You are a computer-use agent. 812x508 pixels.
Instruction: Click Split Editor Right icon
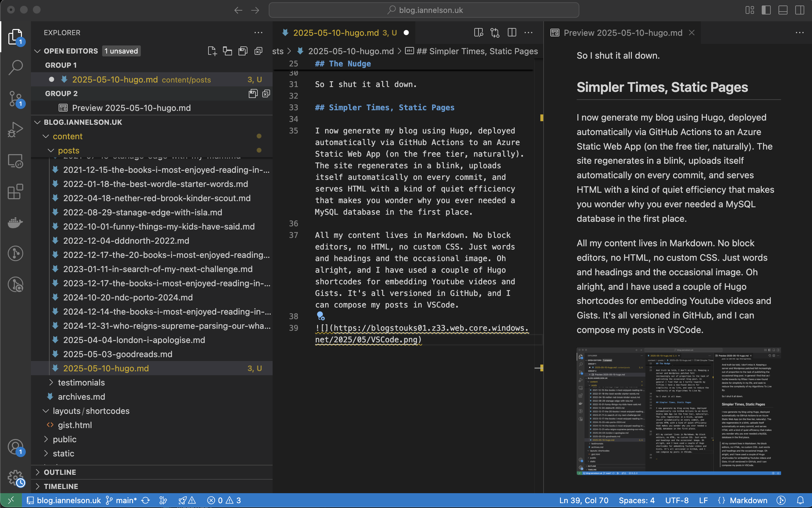coord(512,33)
